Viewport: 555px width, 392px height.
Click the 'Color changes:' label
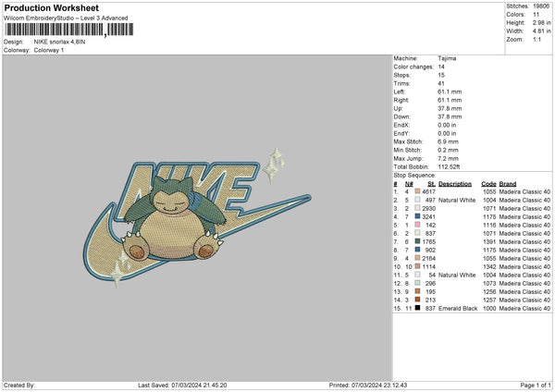[413, 67]
